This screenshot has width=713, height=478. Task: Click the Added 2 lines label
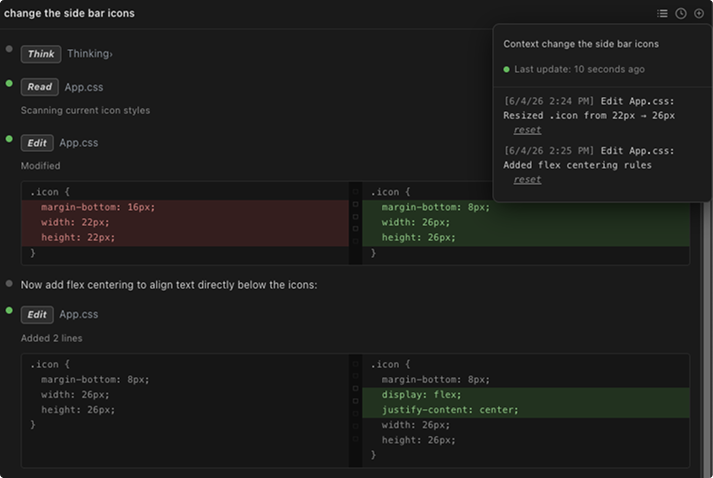(51, 338)
